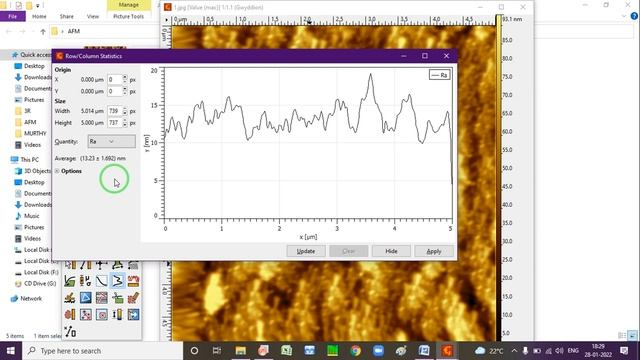640x360 pixels.
Task: Click the taskbar search box
Action: click(102, 351)
